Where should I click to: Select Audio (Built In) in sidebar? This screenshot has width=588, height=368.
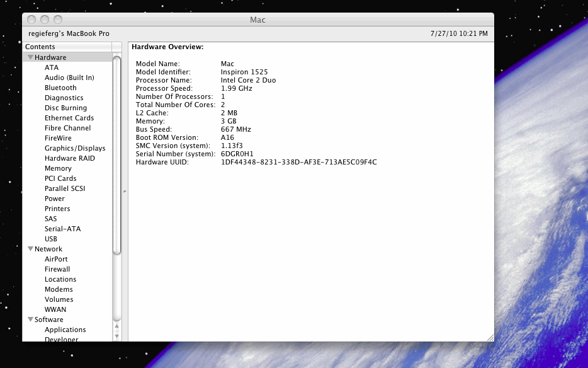pyautogui.click(x=69, y=78)
